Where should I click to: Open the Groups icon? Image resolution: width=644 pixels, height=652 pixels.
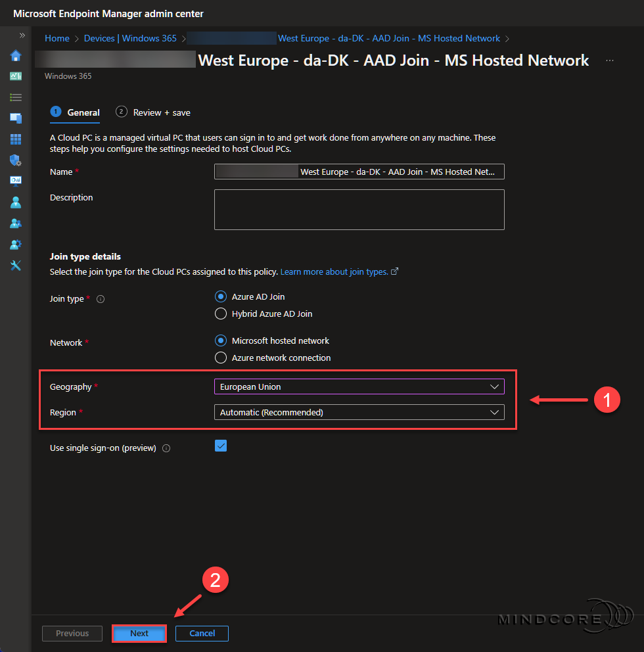pos(16,223)
